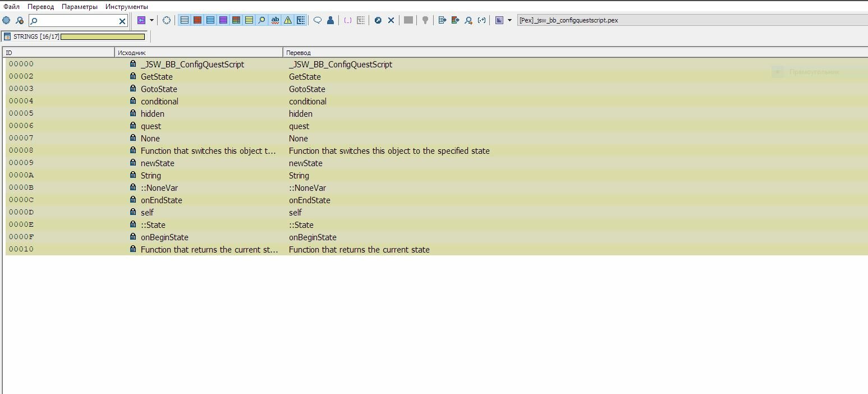This screenshot has width=868, height=394.
Task: Click the purple brackets icon
Action: pos(348,20)
